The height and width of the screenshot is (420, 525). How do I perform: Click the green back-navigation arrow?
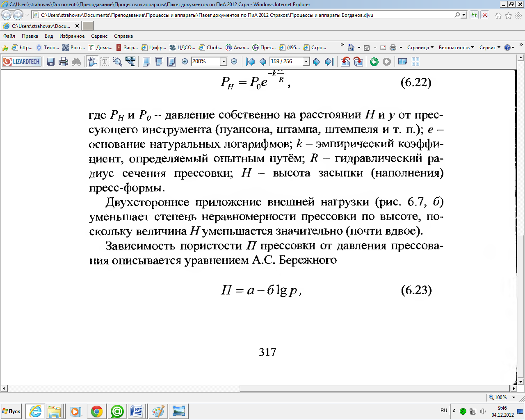click(x=374, y=62)
